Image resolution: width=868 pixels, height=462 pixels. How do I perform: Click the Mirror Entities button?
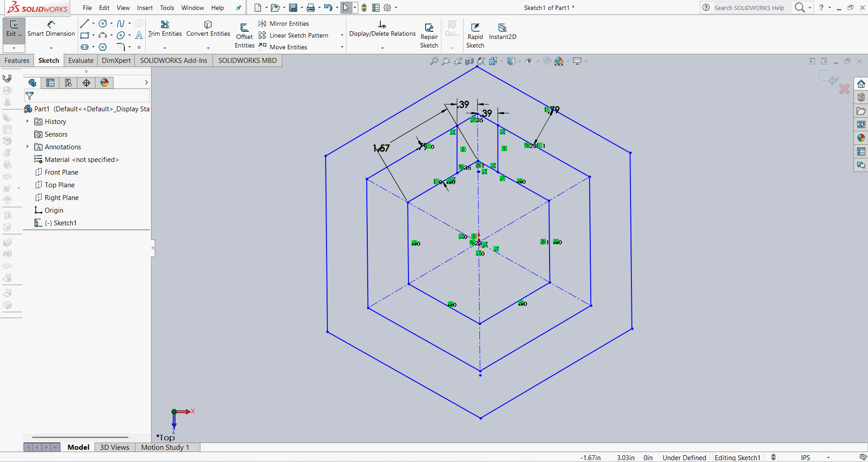pyautogui.click(x=284, y=24)
